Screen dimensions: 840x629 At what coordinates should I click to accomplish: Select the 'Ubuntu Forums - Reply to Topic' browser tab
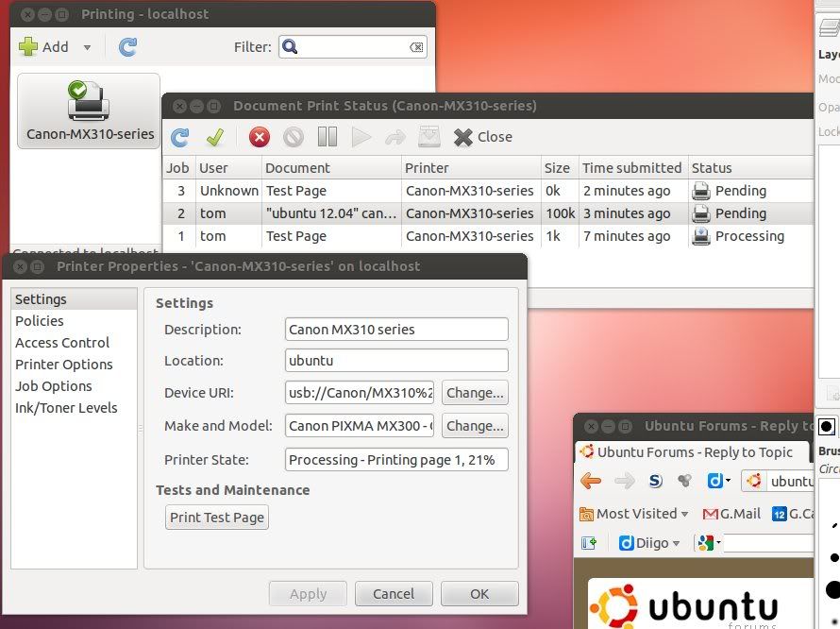[x=692, y=452]
